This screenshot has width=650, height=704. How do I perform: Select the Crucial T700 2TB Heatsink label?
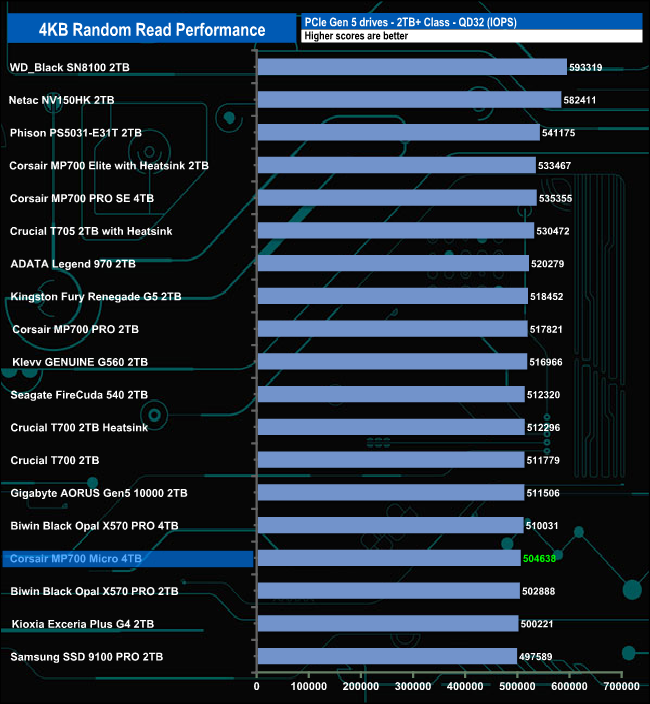coord(79,428)
